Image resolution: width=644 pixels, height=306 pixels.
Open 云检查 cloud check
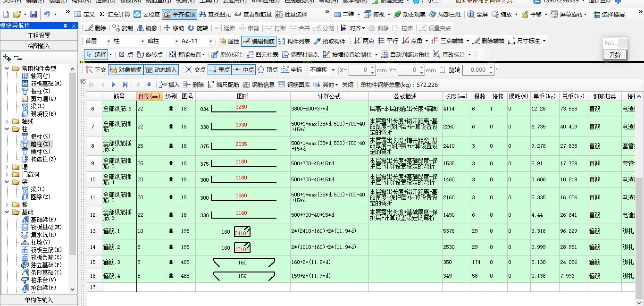[146, 14]
